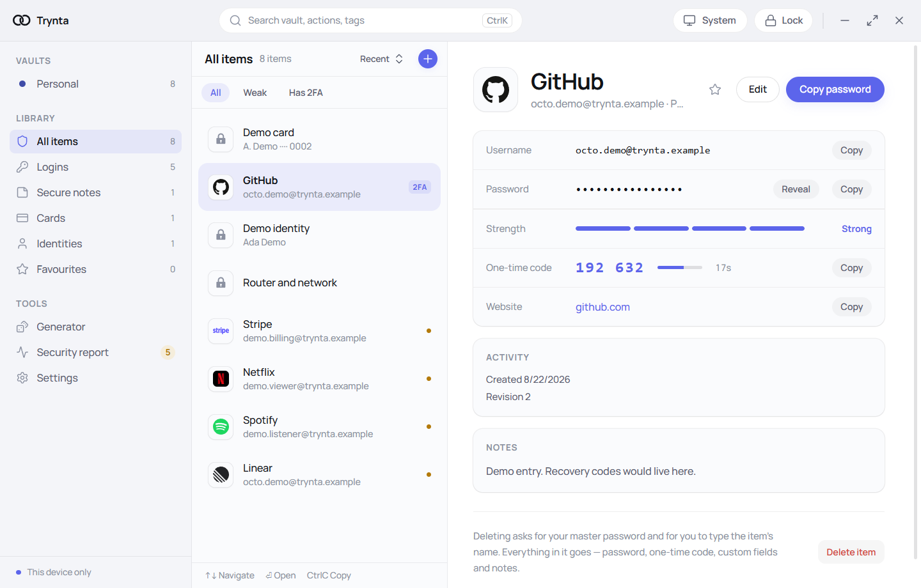Click the Copy password button
921x588 pixels.
click(835, 89)
